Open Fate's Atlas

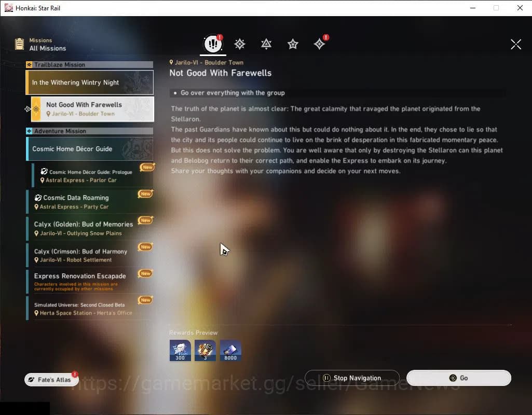(51, 380)
